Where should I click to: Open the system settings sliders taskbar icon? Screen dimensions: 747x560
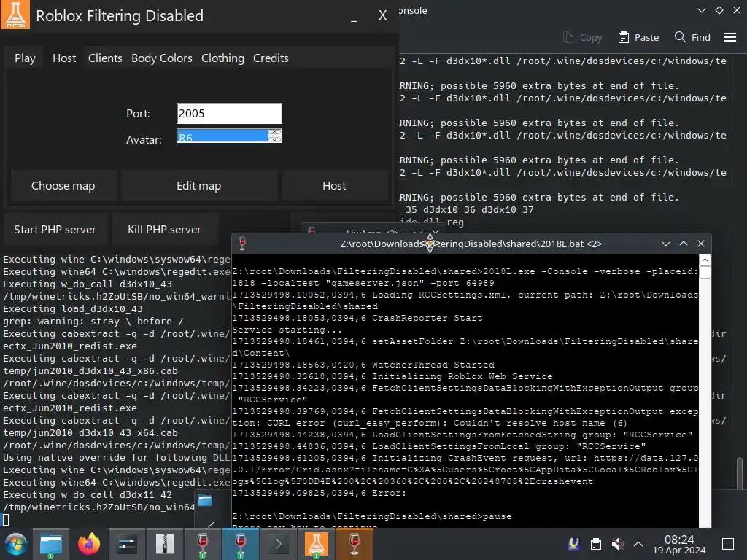click(x=126, y=544)
